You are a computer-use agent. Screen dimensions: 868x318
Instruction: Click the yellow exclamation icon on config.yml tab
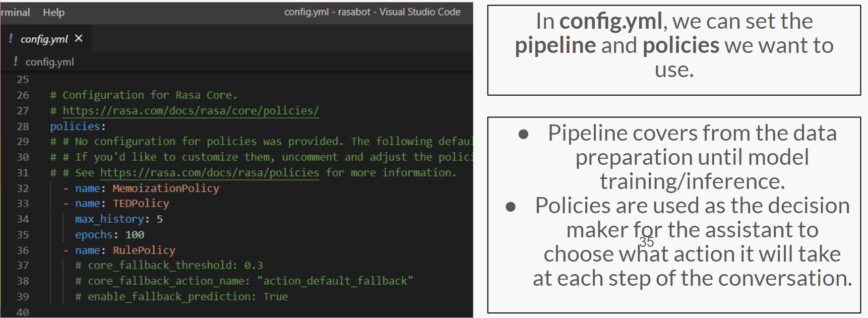click(11, 38)
